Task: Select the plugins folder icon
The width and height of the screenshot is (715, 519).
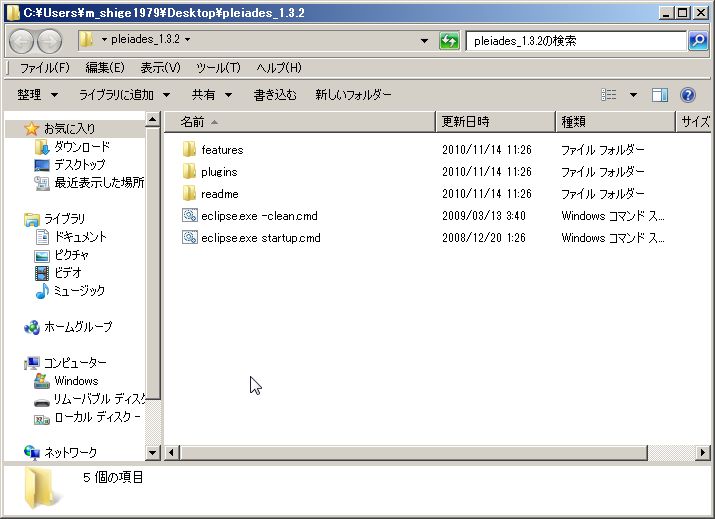Action: pos(189,171)
